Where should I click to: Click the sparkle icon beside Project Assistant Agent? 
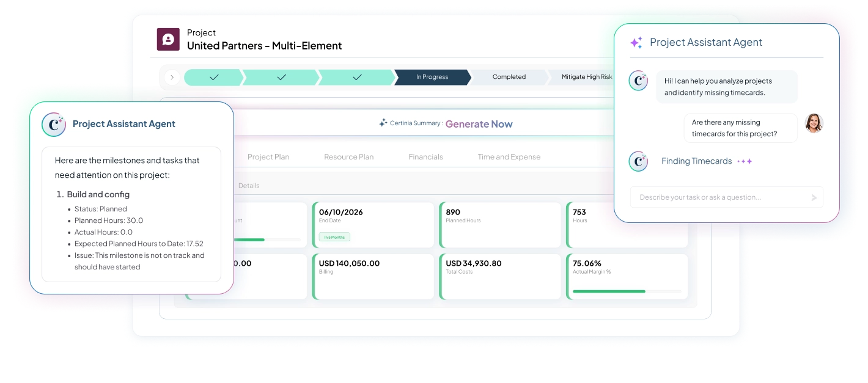point(636,43)
